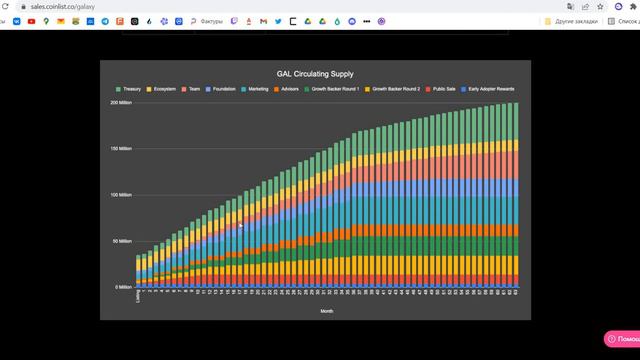The height and width of the screenshot is (360, 640).
Task: Open the three-dots bookmark icon
Action: [367, 21]
